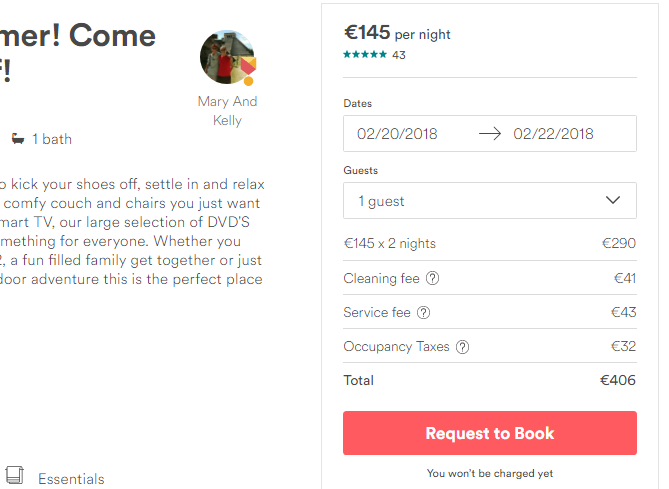Expand the Guests dropdown chevron
Viewport: 669px width, 489px height.
[x=613, y=200]
